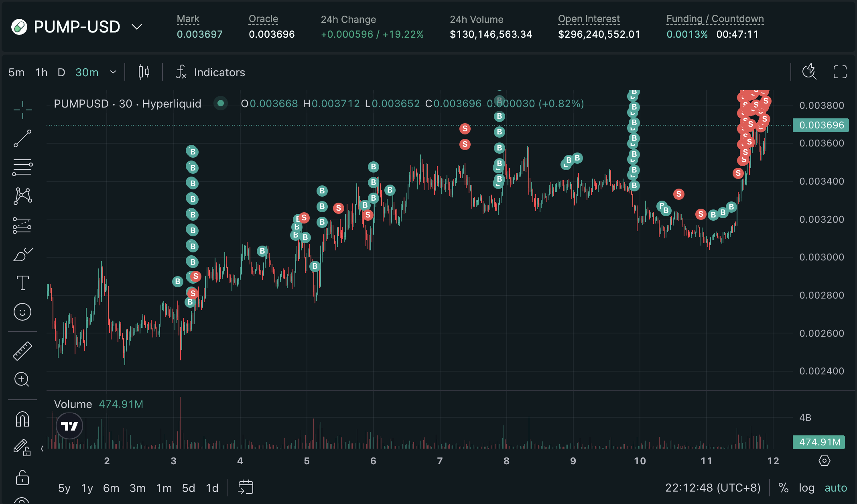Set chart range to 1m
Image resolution: width=857 pixels, height=504 pixels.
pos(164,488)
